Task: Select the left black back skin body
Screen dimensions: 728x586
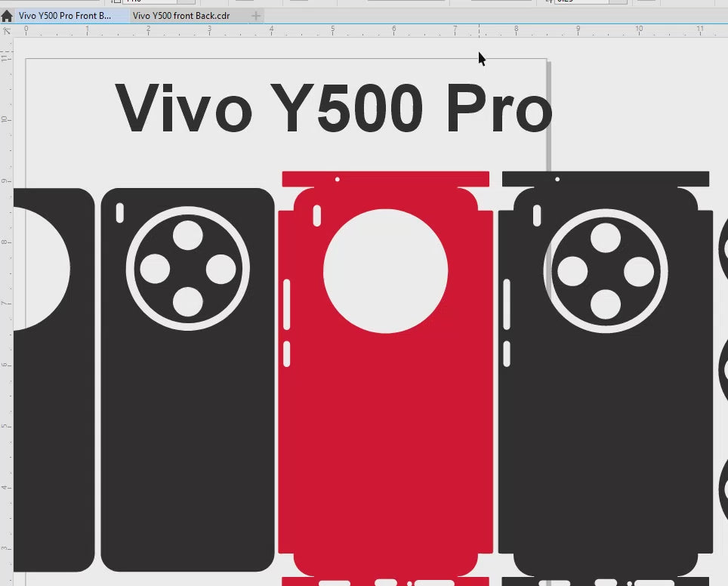Action: pyautogui.click(x=187, y=453)
